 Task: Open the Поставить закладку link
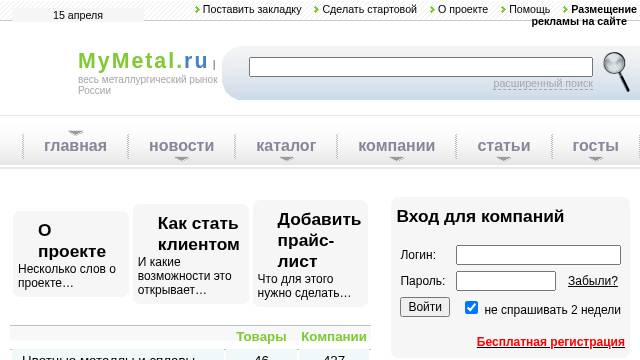click(252, 9)
